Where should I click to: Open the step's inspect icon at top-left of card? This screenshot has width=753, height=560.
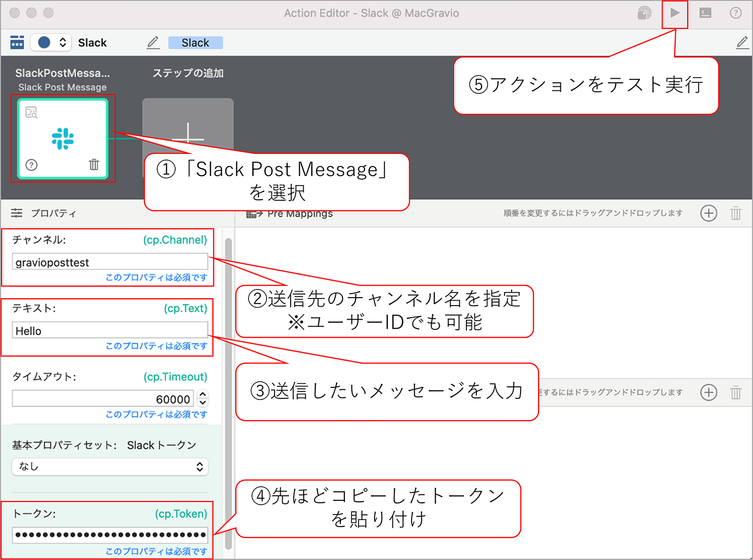[32, 112]
